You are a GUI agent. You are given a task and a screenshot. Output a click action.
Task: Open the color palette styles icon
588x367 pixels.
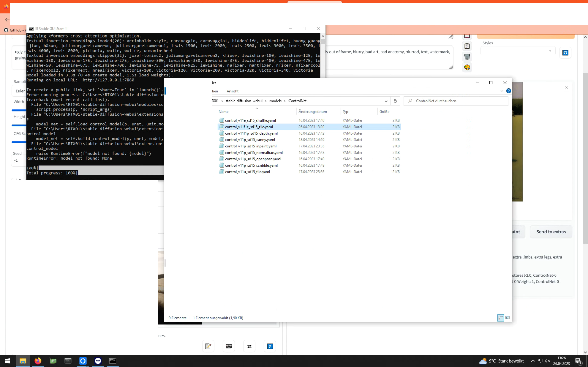click(467, 67)
